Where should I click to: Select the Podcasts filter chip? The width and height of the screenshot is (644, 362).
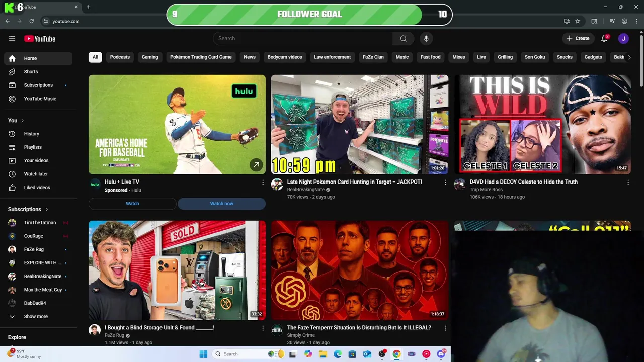point(120,57)
